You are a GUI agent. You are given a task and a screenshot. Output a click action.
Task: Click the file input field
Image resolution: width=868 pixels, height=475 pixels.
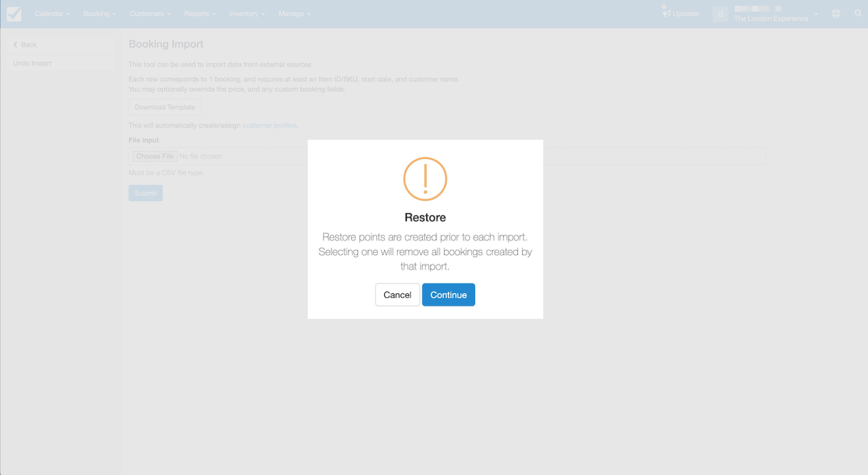coord(447,156)
